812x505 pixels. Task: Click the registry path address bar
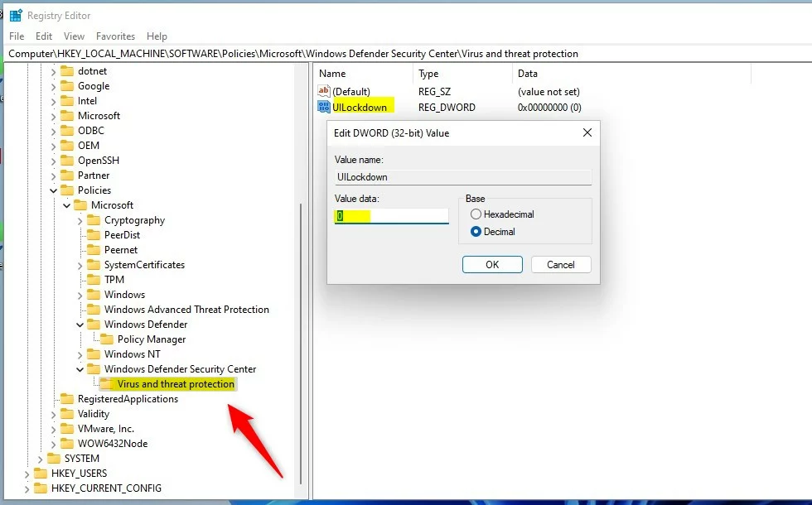coord(406,54)
